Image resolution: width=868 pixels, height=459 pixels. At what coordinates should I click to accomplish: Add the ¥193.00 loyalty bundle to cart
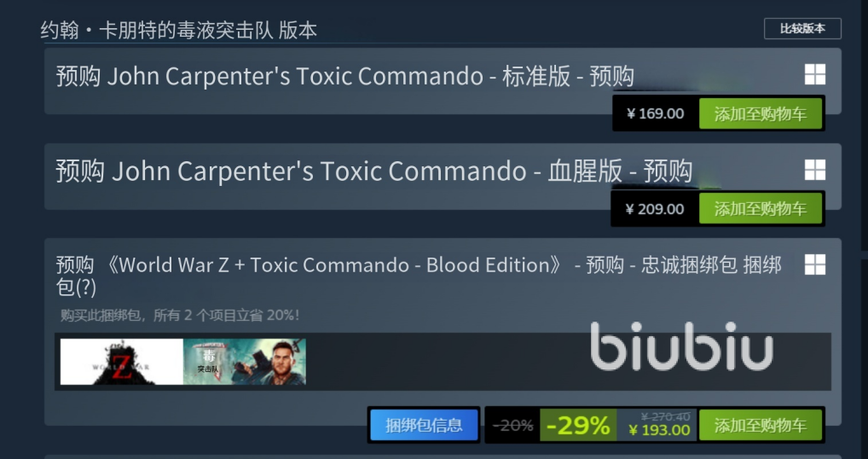[760, 425]
